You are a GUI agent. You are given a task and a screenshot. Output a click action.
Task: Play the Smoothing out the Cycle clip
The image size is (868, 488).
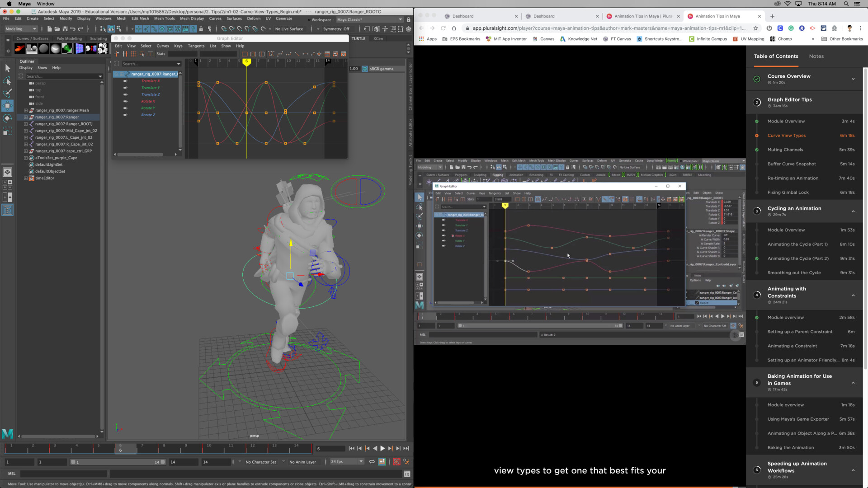[x=794, y=272]
